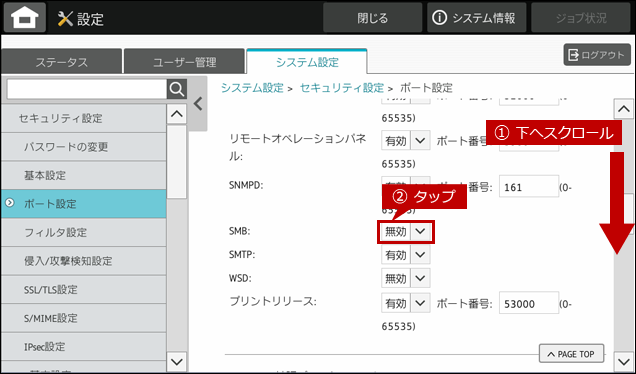Viewport: 636px width, 374px height.
Task: Switch to the ステータス tab
Action: tap(62, 62)
